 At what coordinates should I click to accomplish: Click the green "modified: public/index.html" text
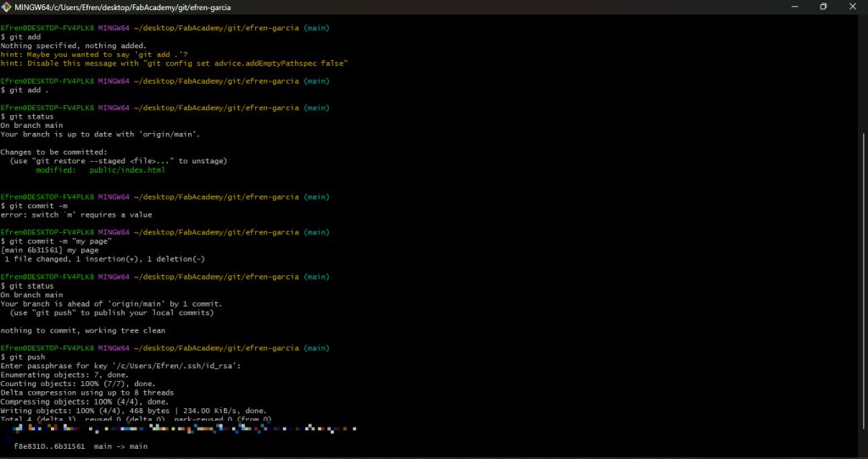pos(100,170)
